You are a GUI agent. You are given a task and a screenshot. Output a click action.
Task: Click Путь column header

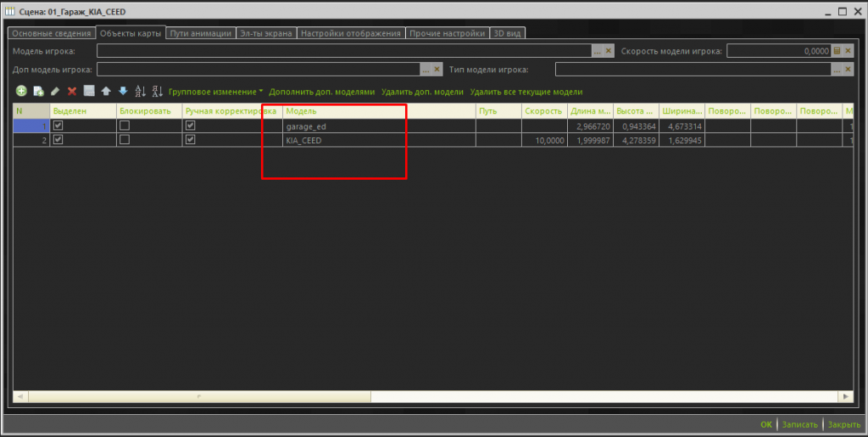(498, 111)
